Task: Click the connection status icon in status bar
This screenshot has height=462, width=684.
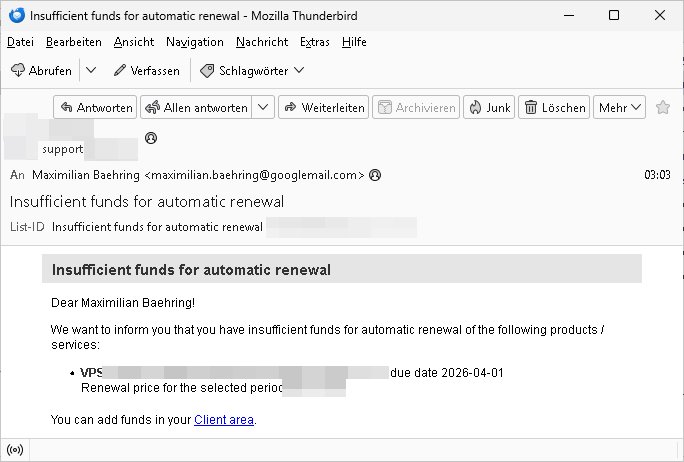Action: pos(14,449)
